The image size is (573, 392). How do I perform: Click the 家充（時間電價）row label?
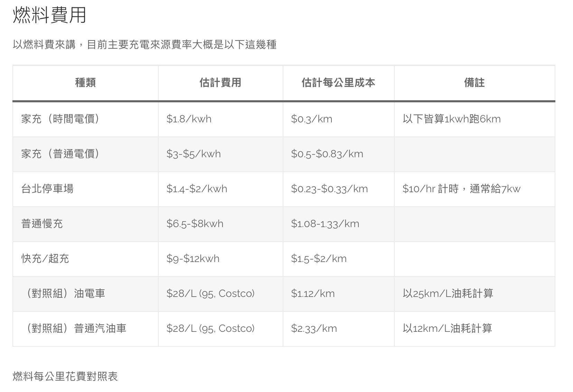pos(60,119)
